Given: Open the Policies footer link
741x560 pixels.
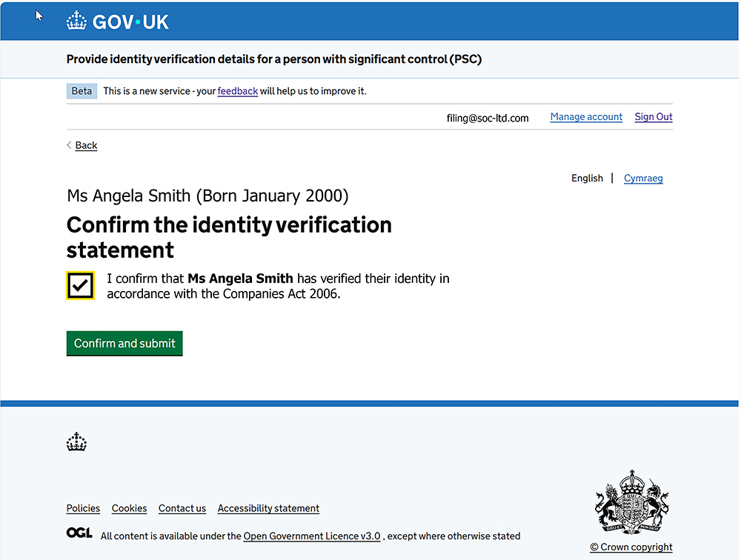Looking at the screenshot, I should [x=83, y=508].
